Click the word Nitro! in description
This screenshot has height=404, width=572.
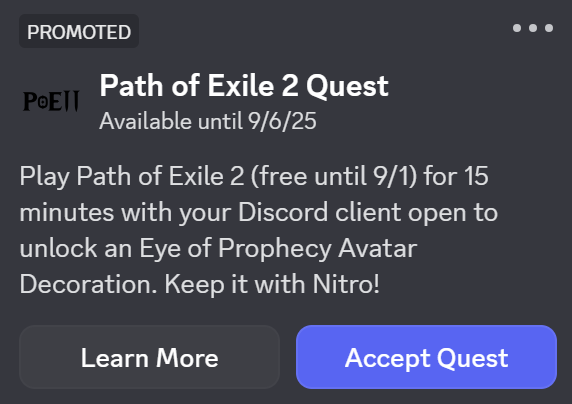pyautogui.click(x=346, y=284)
